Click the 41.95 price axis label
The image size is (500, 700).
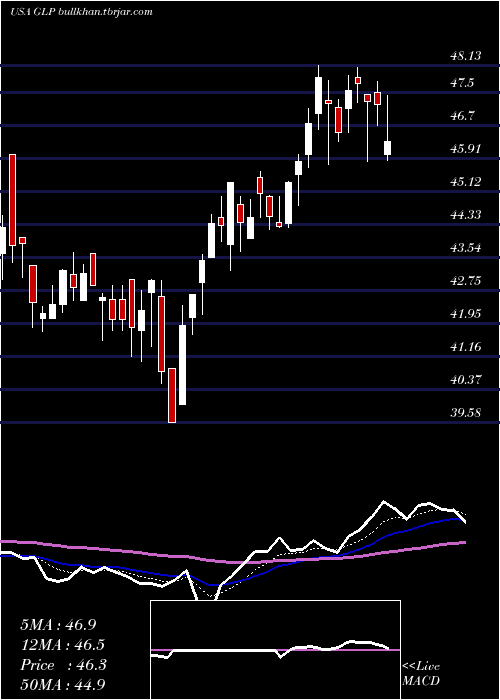tap(466, 314)
